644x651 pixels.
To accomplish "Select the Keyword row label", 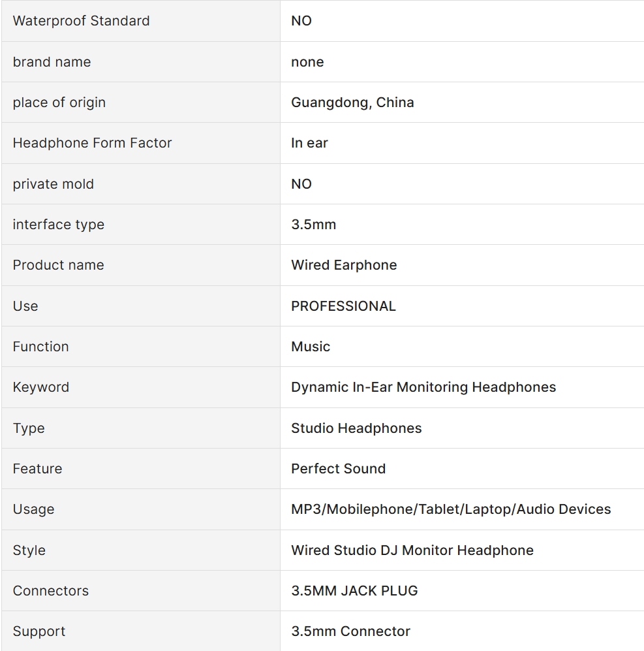I will tap(41, 387).
